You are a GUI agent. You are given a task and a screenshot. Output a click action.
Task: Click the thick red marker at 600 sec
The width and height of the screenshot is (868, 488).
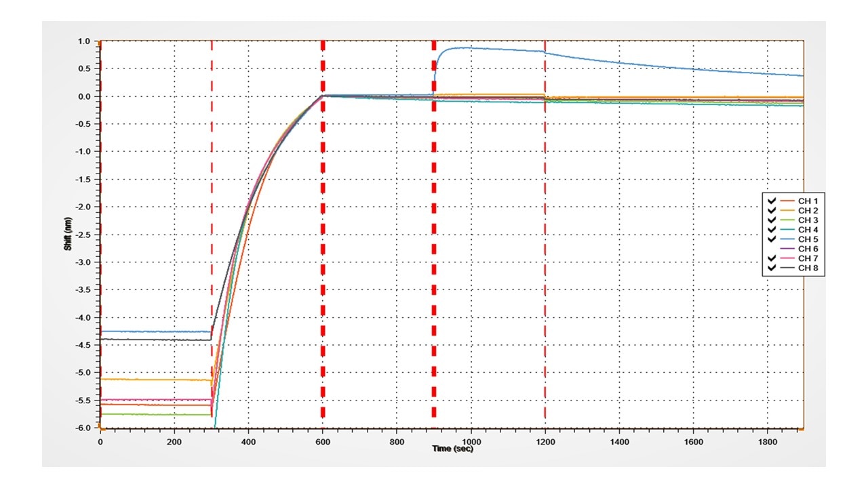[x=323, y=203]
